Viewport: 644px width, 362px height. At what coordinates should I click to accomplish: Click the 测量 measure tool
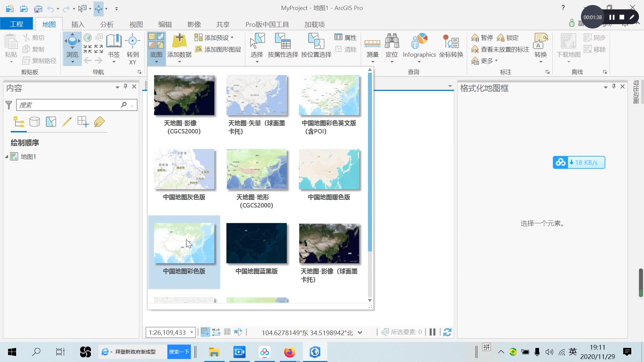tap(372, 49)
